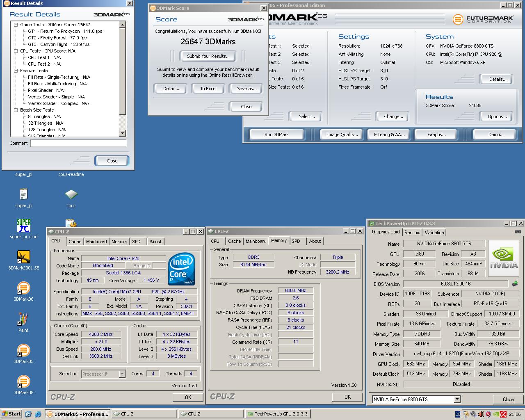Screen dimensions: 525x420
Task: Click the Save as button
Action: coord(247,89)
